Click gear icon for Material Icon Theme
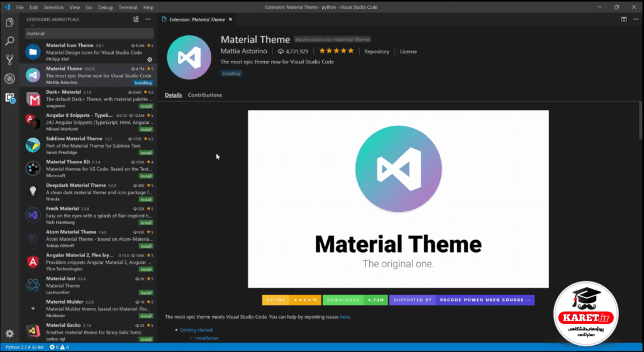The height and width of the screenshot is (352, 644). (x=150, y=60)
